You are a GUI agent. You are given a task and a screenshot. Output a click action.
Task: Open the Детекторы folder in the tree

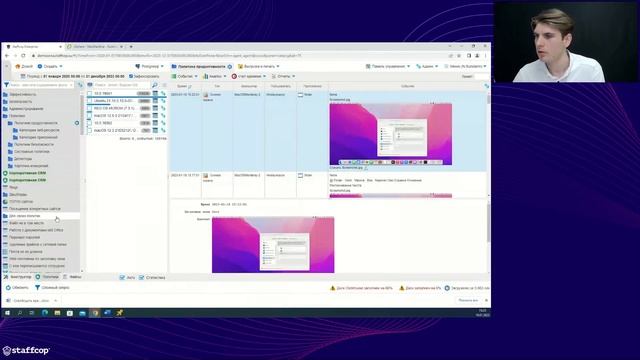tap(20, 159)
